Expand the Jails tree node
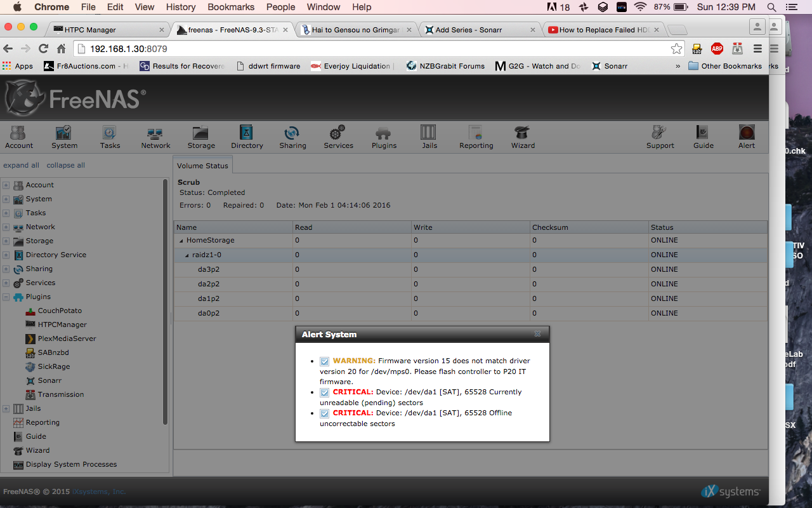The image size is (812, 508). 6,409
